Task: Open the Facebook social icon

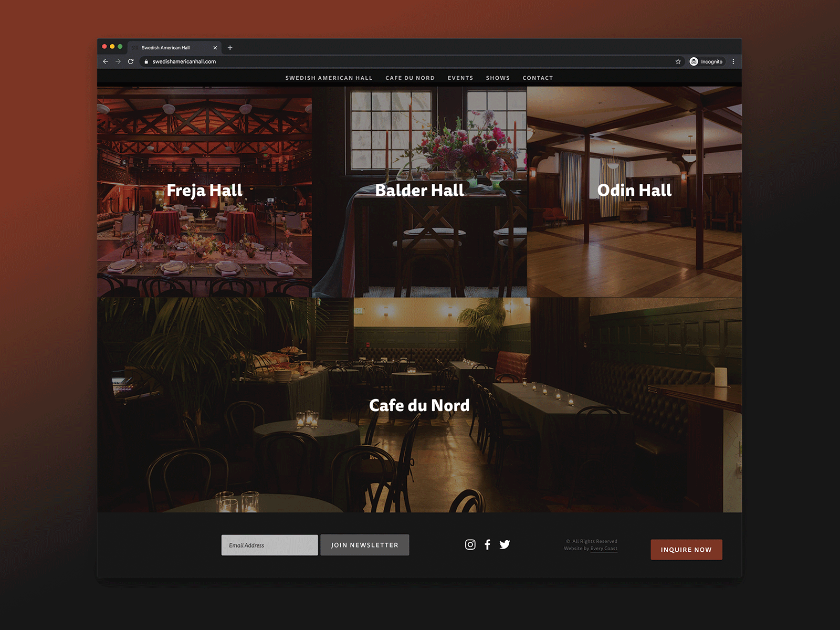Action: pos(488,544)
